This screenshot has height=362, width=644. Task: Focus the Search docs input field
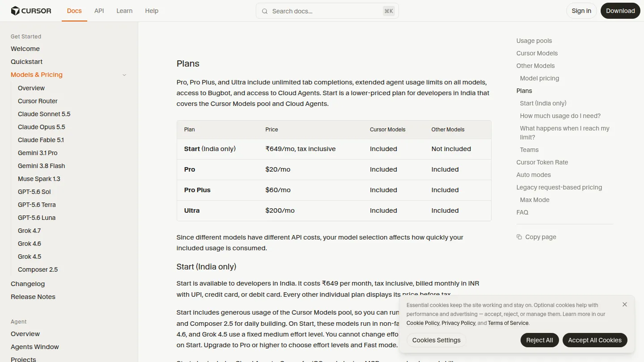327,11
